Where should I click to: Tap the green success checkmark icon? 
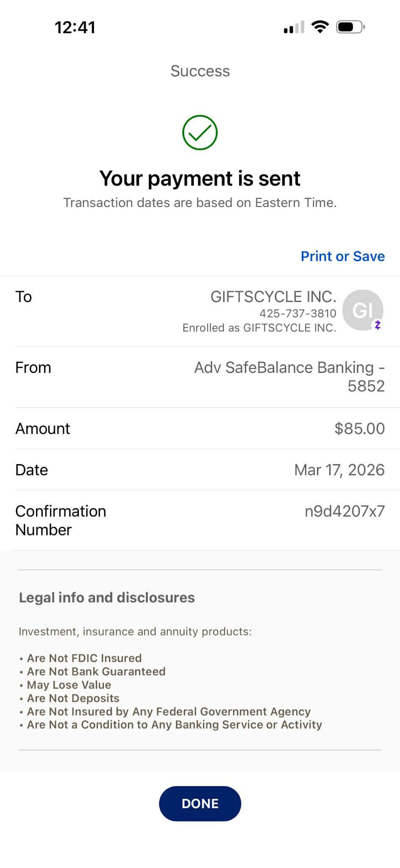point(200,132)
